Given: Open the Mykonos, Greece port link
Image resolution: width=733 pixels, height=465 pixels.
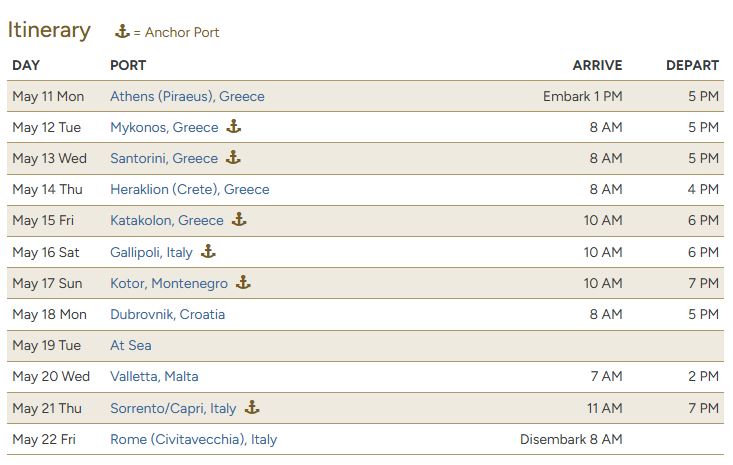Looking at the screenshot, I should coord(164,128).
